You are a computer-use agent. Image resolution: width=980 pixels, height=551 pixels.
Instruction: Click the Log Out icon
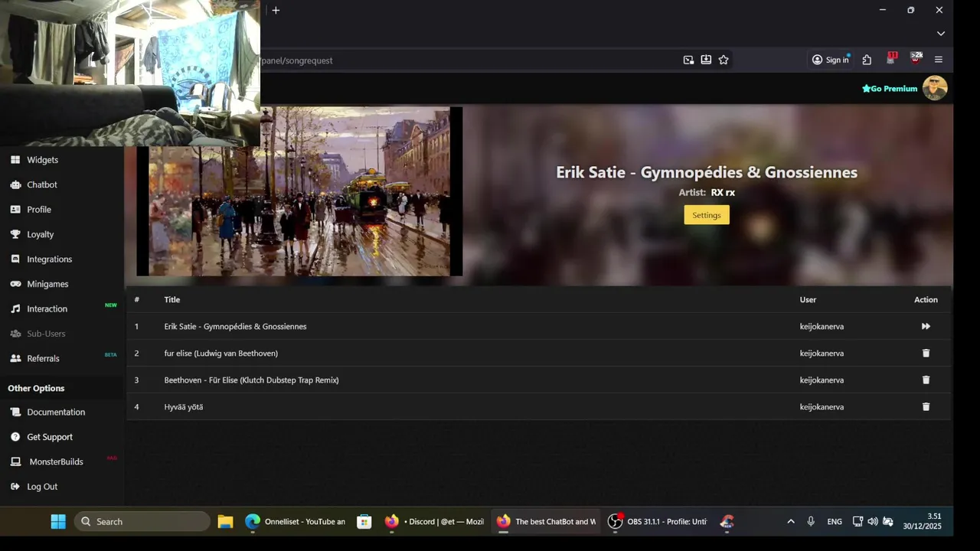15,487
